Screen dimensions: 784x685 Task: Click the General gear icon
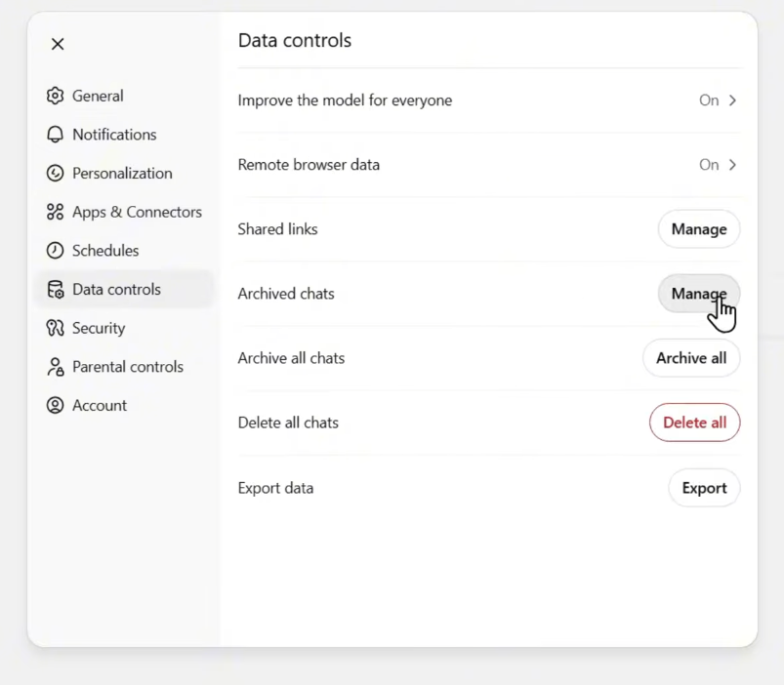[x=56, y=96]
